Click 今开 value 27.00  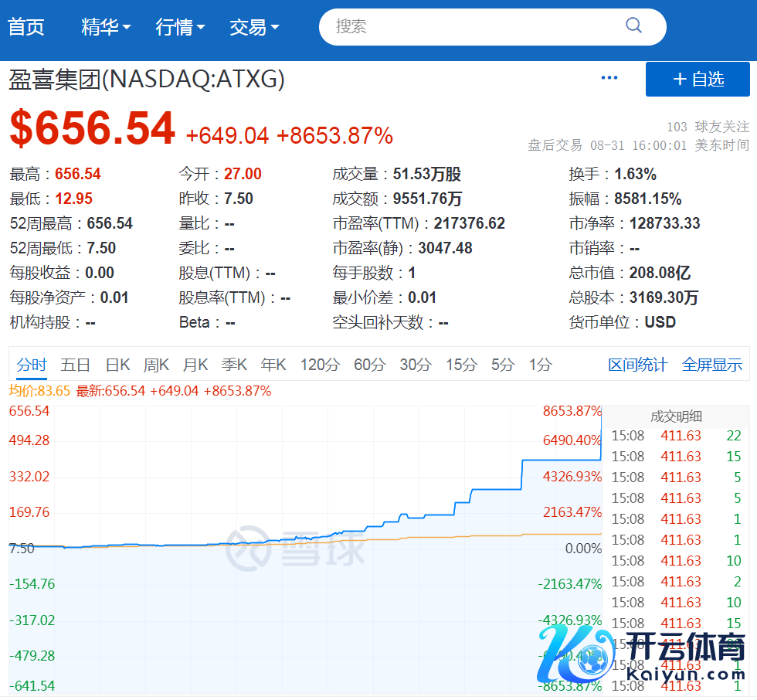(243, 174)
